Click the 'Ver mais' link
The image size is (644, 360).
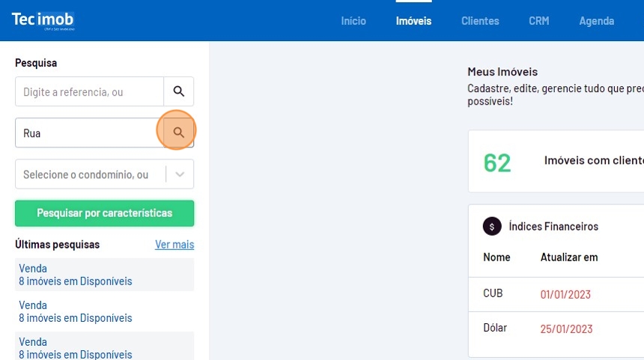tap(174, 245)
